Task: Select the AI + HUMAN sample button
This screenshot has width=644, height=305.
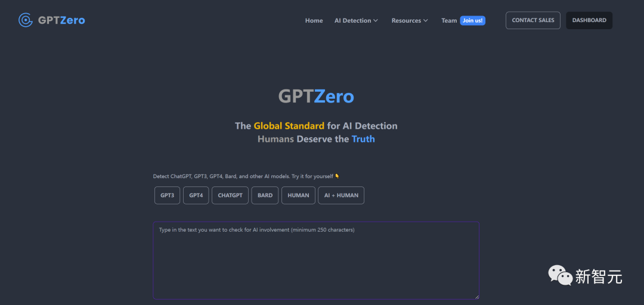Action: tap(341, 195)
